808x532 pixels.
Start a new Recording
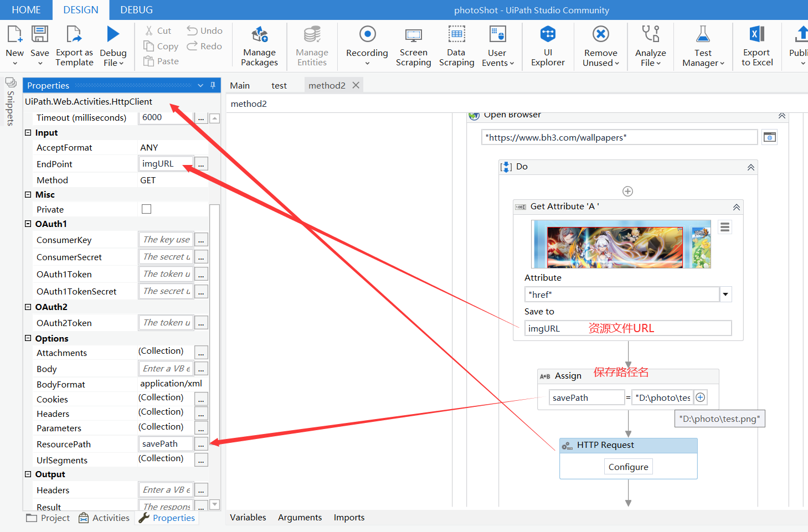366,45
